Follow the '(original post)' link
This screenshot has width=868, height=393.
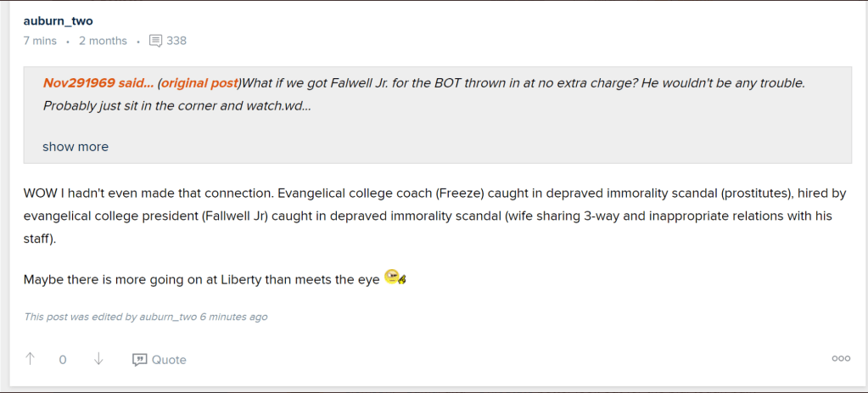click(199, 83)
